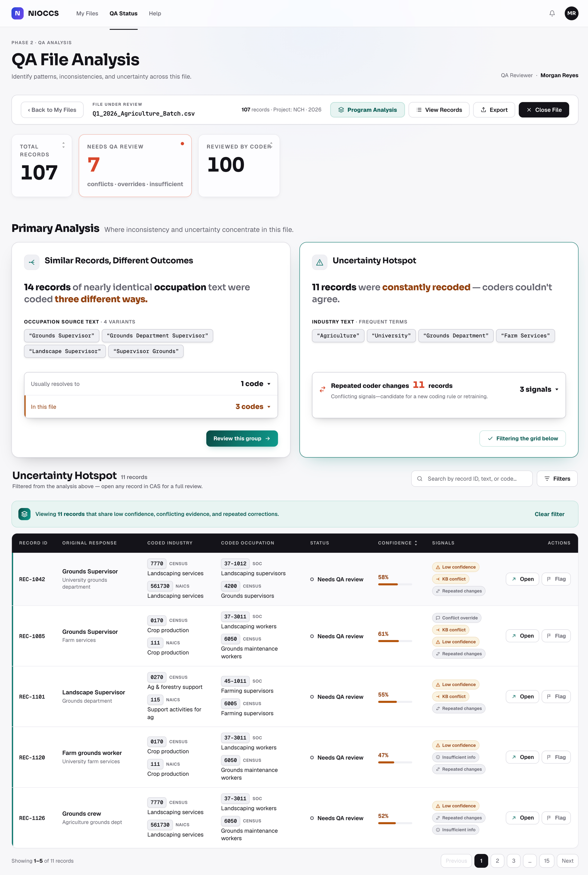Click the 47% confidence bar for REC-1120
Image resolution: width=588 pixels, height=875 pixels.
tap(395, 762)
